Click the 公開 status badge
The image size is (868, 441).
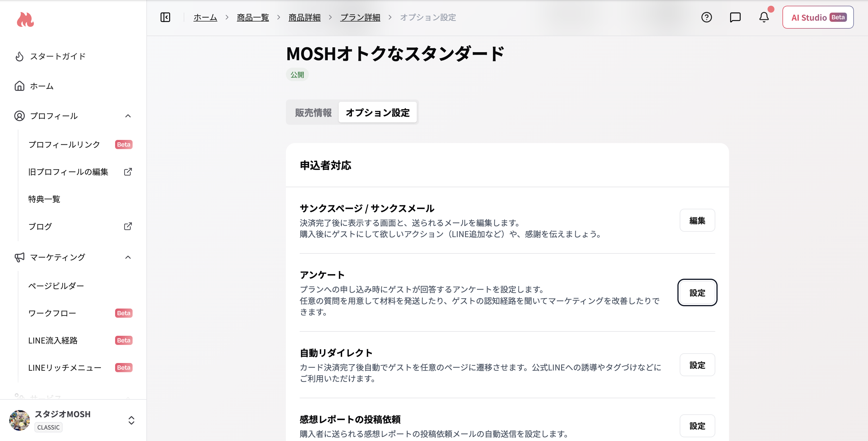click(297, 75)
